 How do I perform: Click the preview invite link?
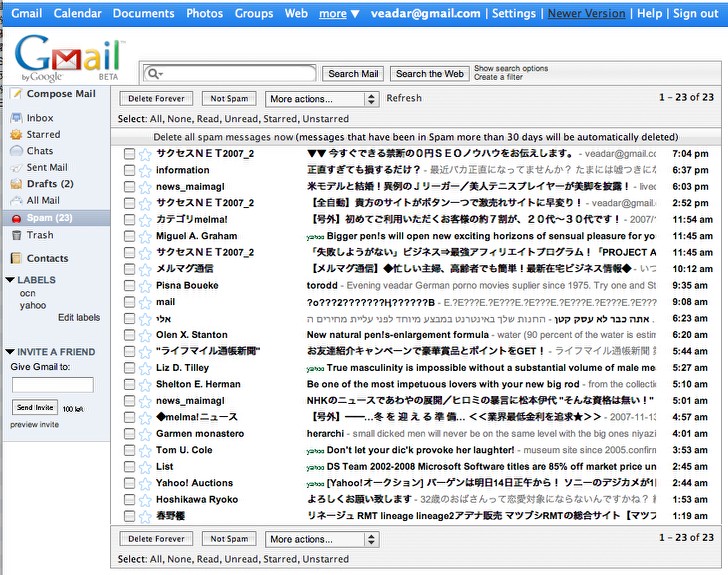[x=34, y=425]
